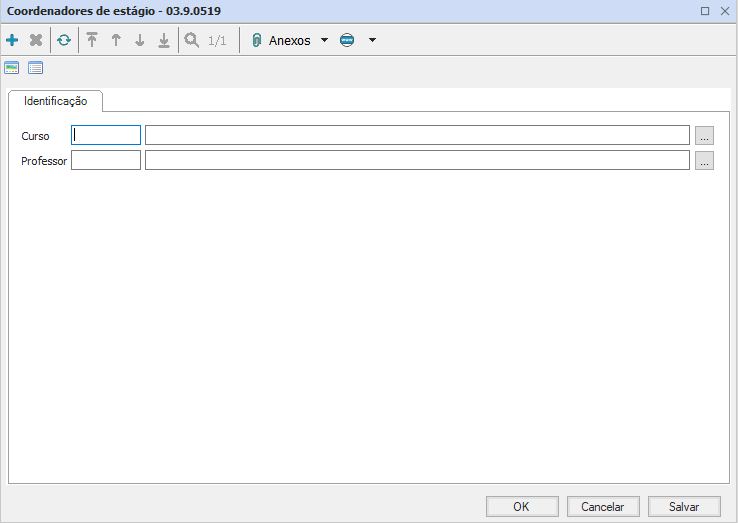Click the magnifier search icon
Viewport: 738px width, 523px height.
tap(191, 41)
